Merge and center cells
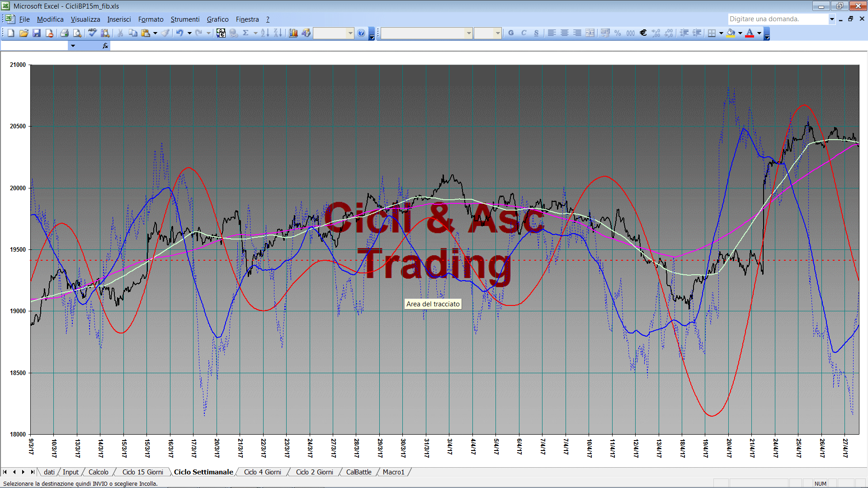 click(590, 33)
